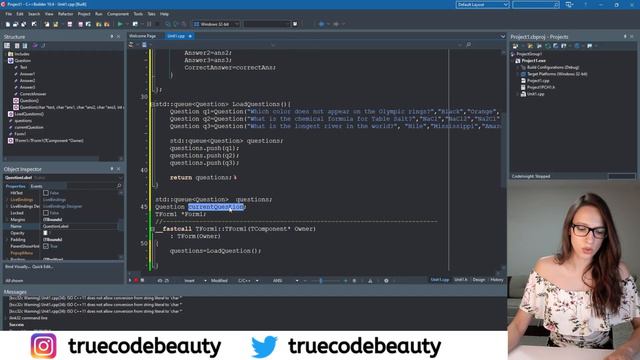
Task: Open the editor tabs list chevron
Action: click(x=502, y=36)
